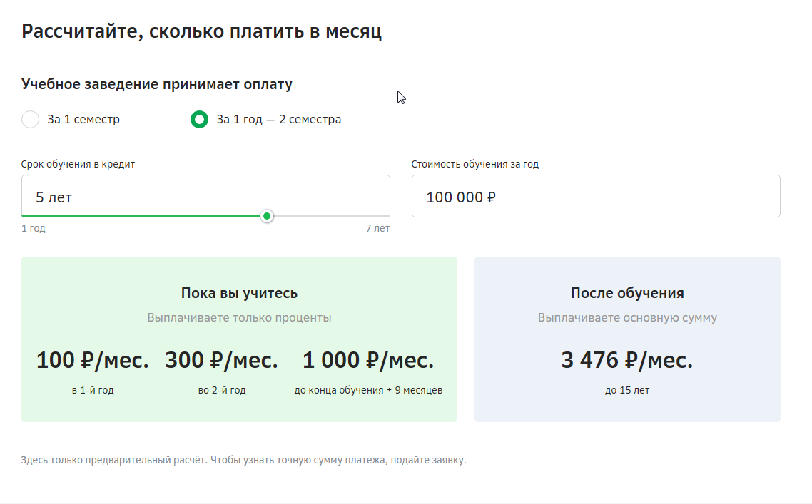
Task: Click "Учебное заведение принимает оплату" label
Action: click(x=156, y=83)
